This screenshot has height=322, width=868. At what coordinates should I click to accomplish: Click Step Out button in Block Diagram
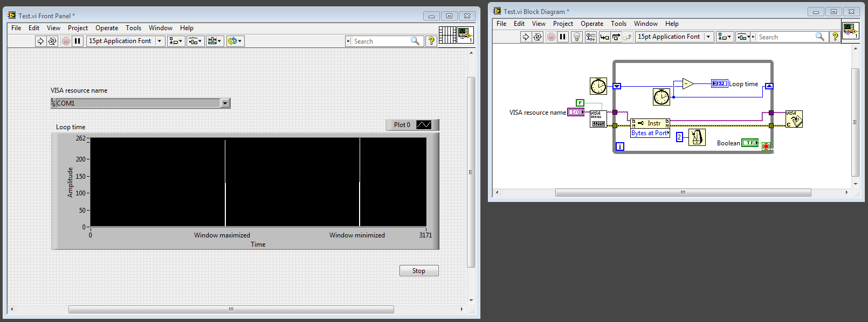point(628,37)
